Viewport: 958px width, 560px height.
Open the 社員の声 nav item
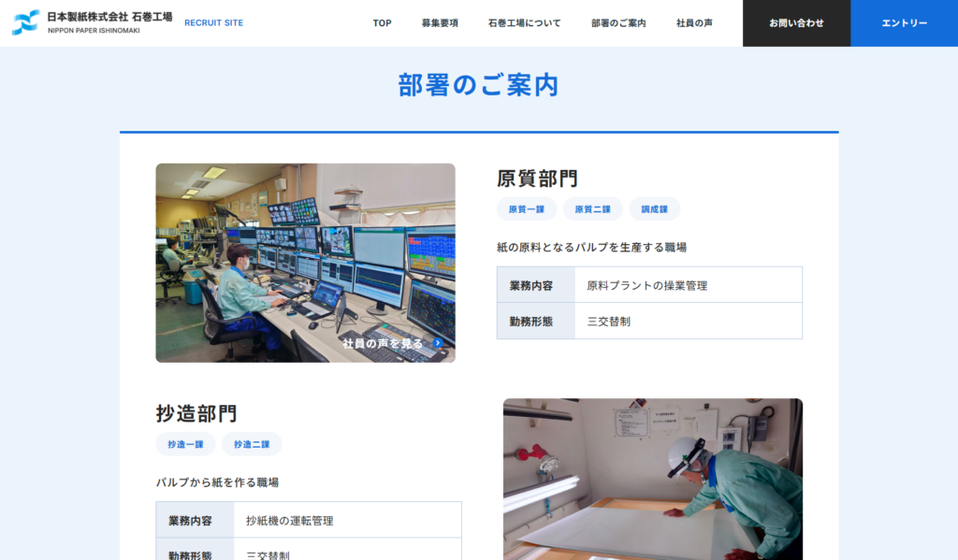pos(693,22)
